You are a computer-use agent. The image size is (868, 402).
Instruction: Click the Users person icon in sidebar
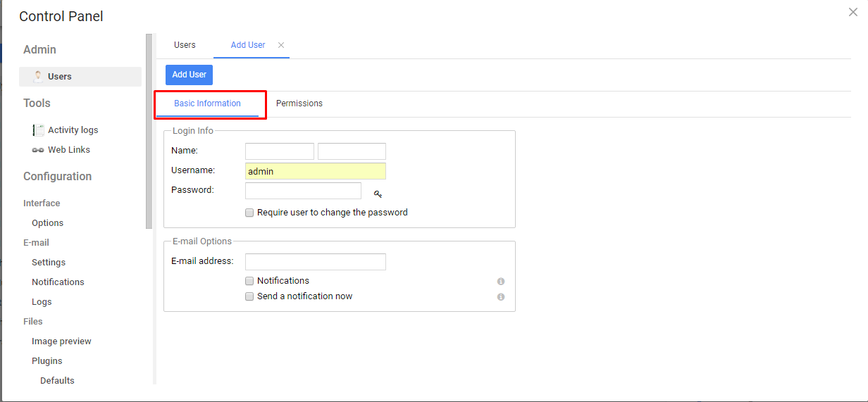point(38,76)
